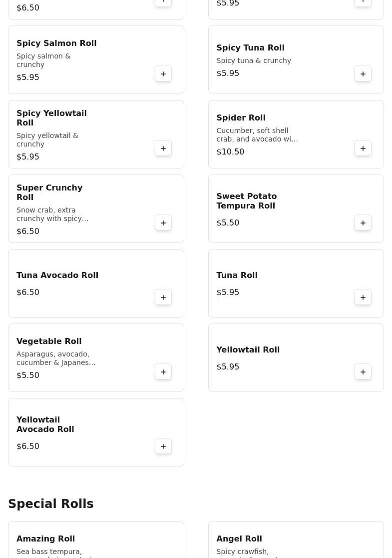Add Sweet Potato Tempura Roll

pyautogui.click(x=363, y=223)
